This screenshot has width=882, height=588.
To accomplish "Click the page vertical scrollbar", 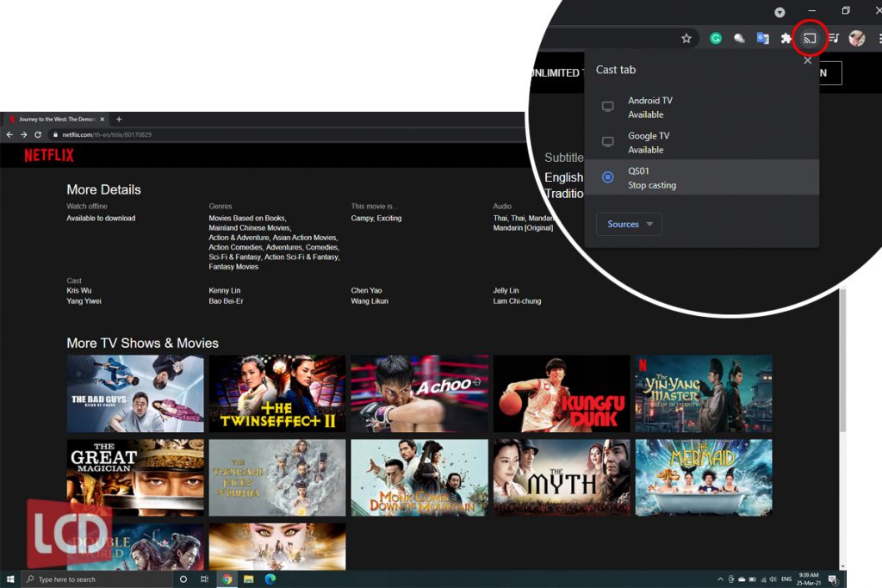I will tap(842, 360).
